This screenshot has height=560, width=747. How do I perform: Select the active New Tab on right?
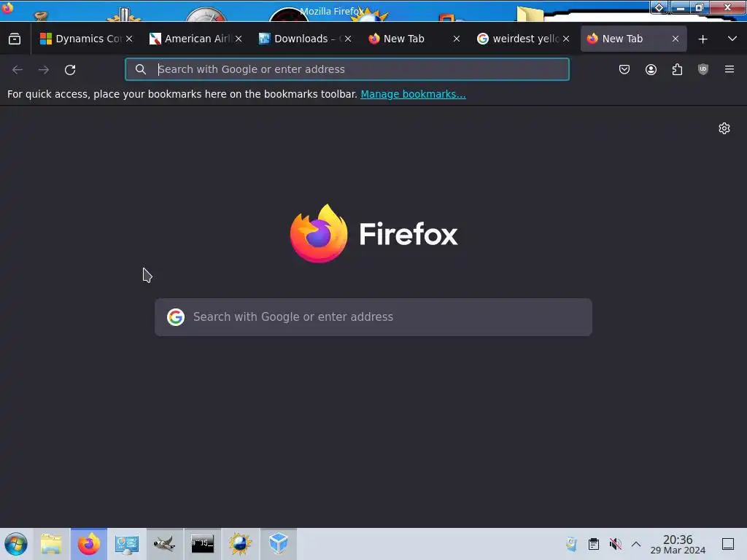(634, 39)
